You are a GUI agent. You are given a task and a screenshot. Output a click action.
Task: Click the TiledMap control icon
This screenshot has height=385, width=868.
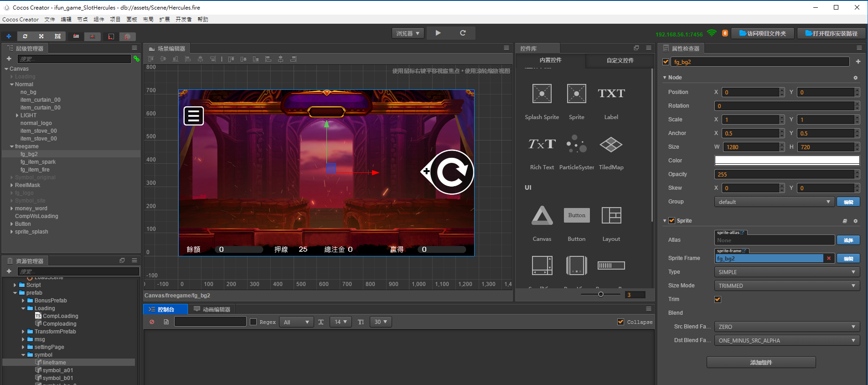click(x=611, y=145)
